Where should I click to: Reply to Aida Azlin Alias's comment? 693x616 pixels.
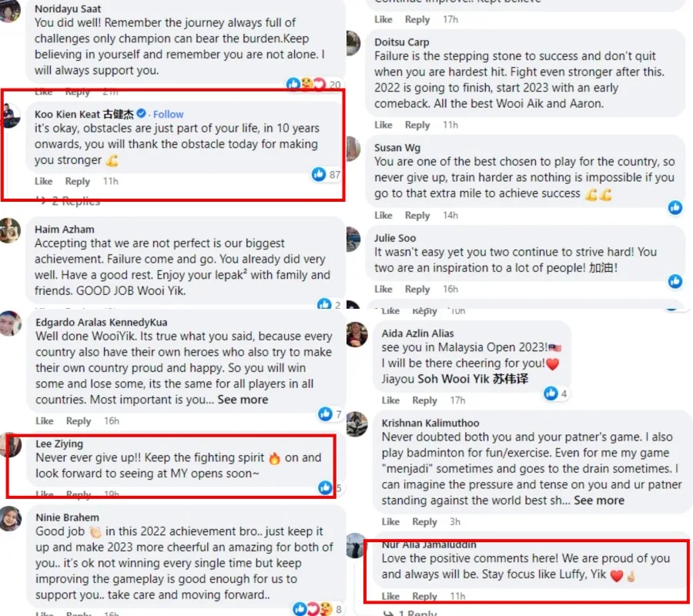(424, 400)
